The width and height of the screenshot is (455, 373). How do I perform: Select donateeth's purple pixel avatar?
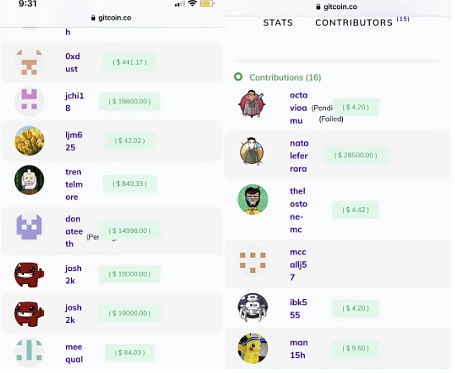pos(29,227)
